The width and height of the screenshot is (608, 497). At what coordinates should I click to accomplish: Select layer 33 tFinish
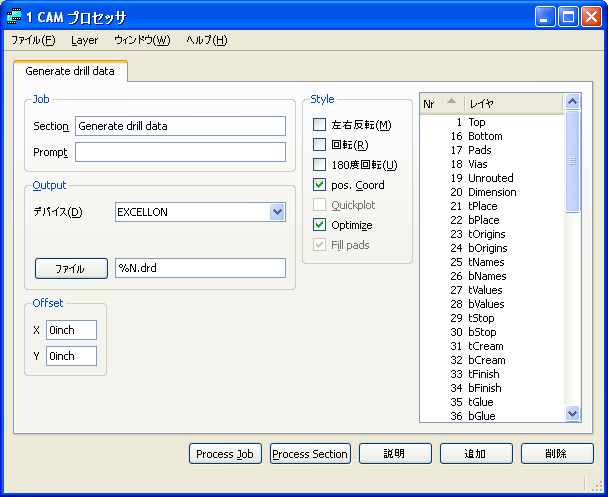click(492, 374)
